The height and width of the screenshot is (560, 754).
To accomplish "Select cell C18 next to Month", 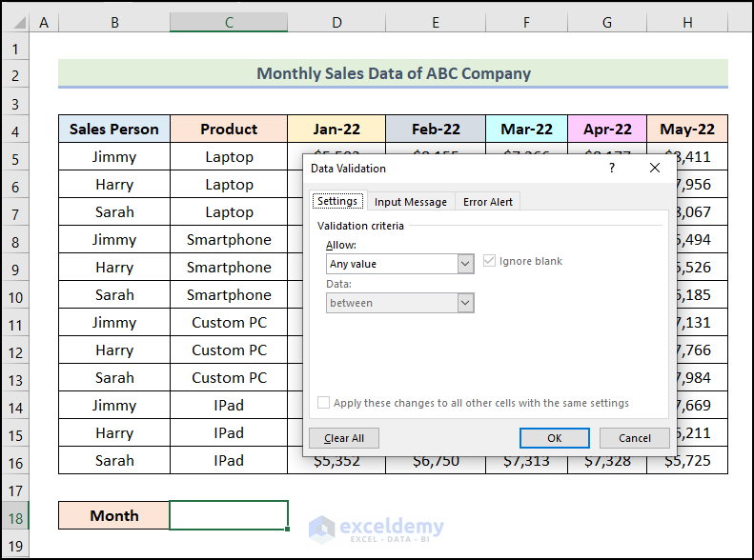I will click(x=229, y=515).
